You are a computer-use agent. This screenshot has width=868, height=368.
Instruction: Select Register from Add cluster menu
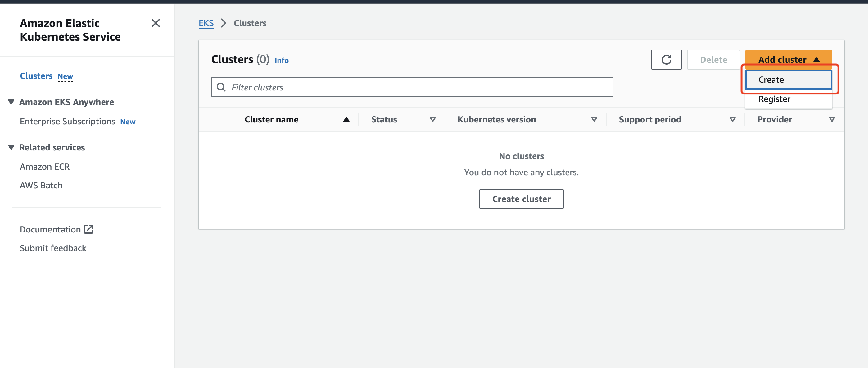tap(789, 99)
